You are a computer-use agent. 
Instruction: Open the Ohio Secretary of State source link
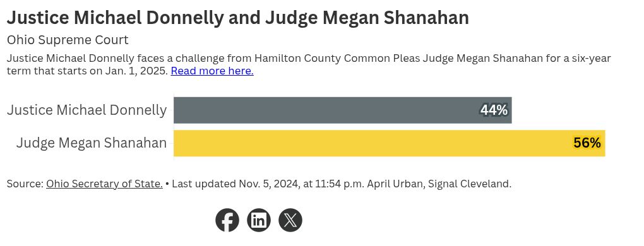[104, 184]
